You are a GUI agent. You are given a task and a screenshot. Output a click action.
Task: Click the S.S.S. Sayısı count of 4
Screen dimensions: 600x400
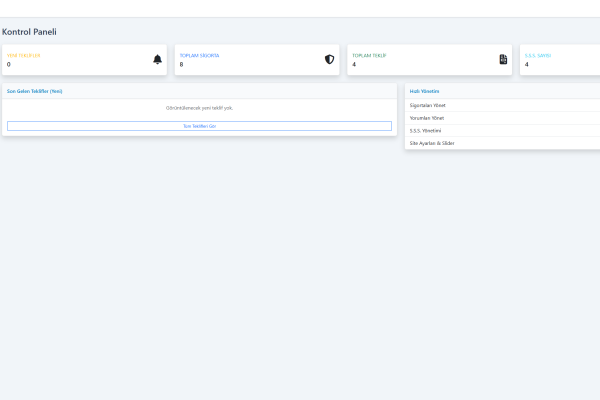pyautogui.click(x=527, y=64)
